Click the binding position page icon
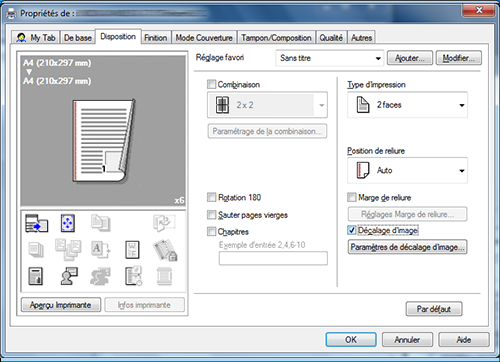The height and width of the screenshot is (362, 500). coord(363,170)
